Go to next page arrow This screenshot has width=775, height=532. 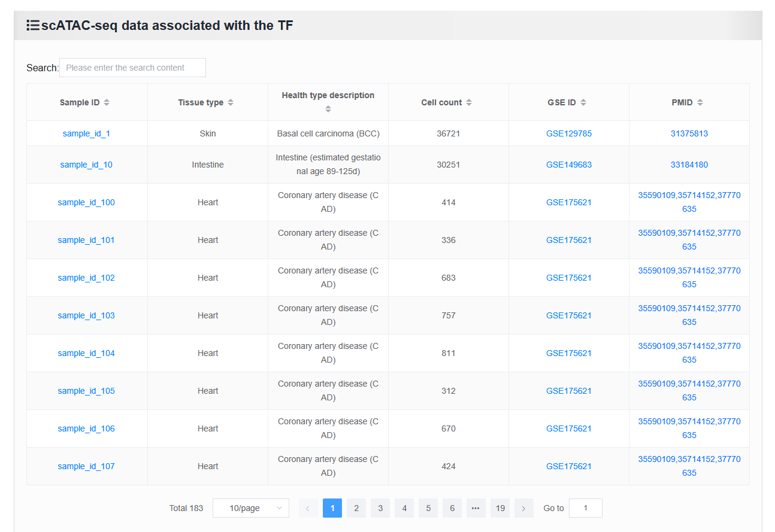tap(524, 508)
